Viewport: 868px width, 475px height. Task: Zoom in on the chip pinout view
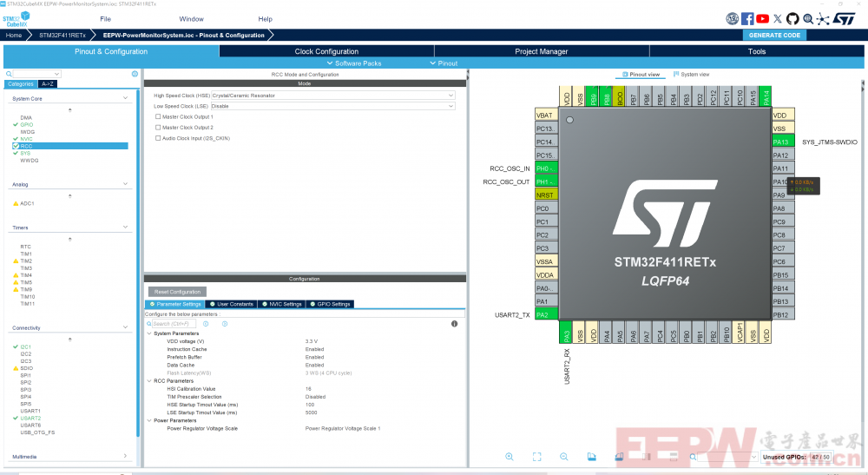(x=510, y=457)
